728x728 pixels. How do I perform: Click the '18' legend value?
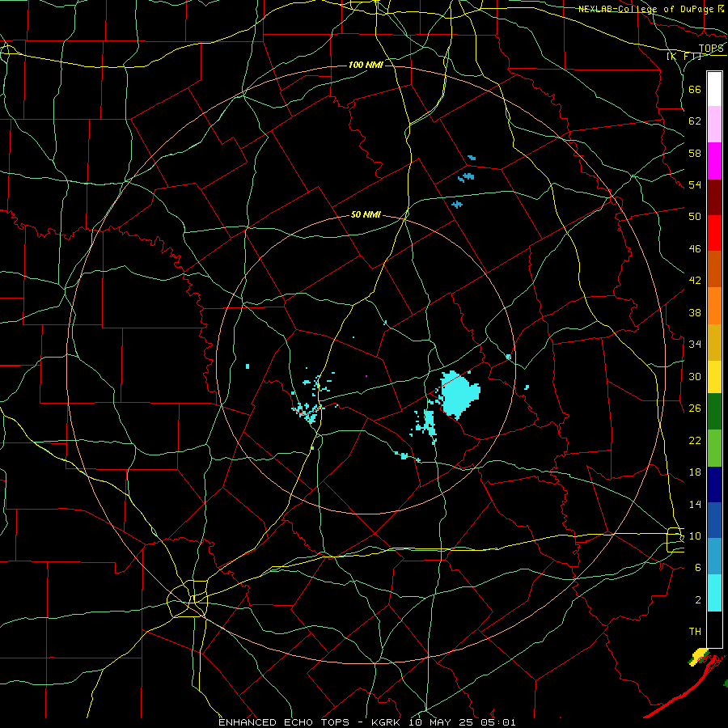[x=695, y=472]
